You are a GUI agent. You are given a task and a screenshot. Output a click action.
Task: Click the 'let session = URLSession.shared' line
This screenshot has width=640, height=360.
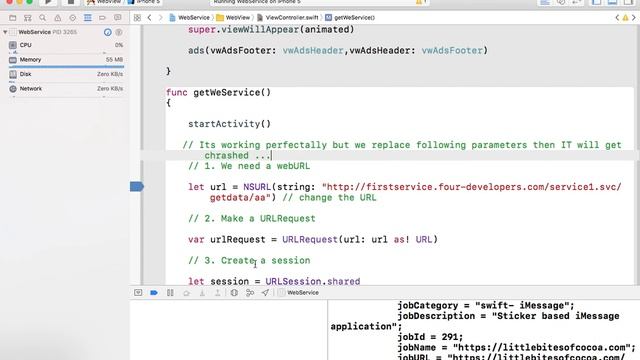pyautogui.click(x=274, y=281)
